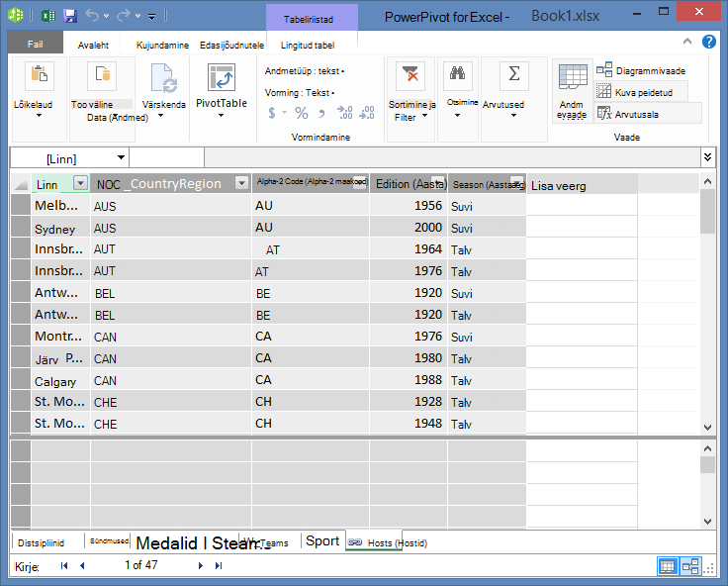Select the Sydney city cell
Viewport: 728px width, 586px height.
[x=60, y=229]
